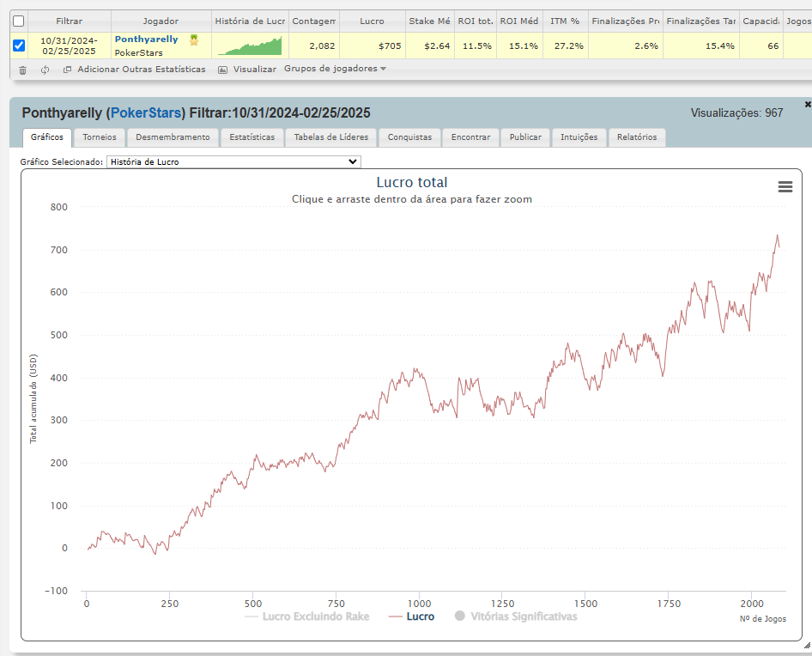Screen dimensions: 812x656
Task: Sort by Lucro column header
Action: point(372,21)
